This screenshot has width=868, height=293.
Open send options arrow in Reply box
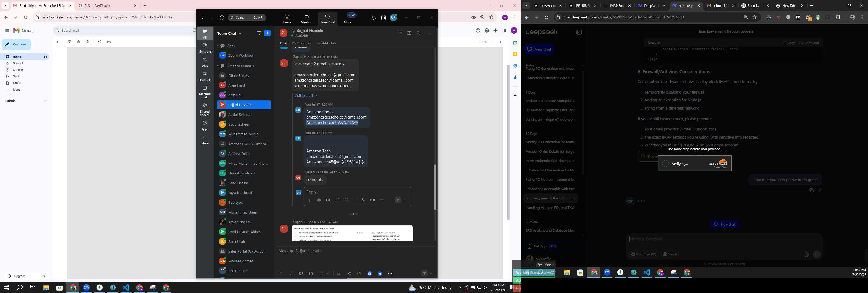click(x=405, y=200)
